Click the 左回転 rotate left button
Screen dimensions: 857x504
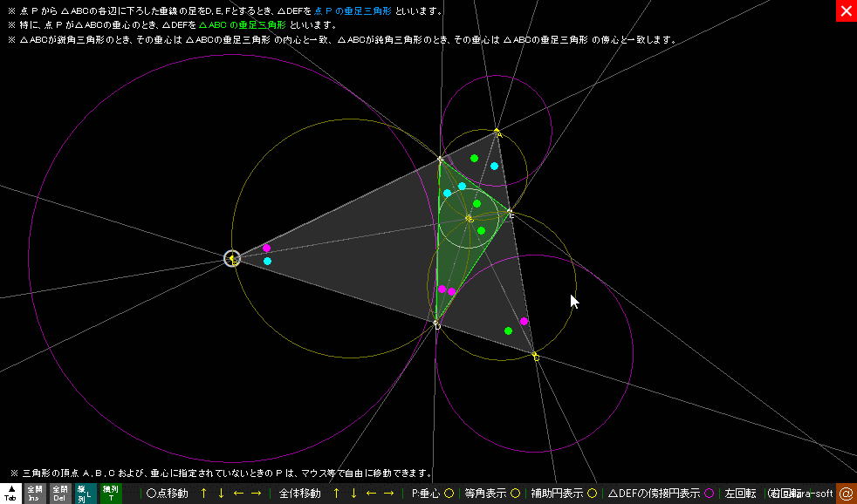(x=740, y=494)
